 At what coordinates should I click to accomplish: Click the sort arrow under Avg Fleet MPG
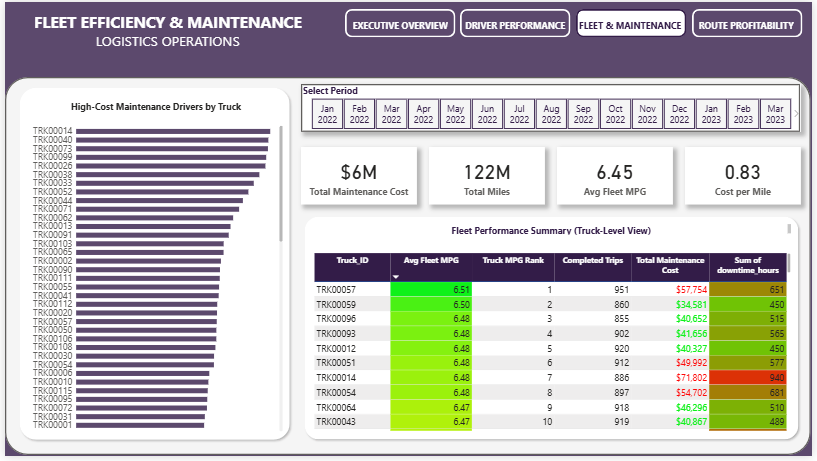(396, 277)
